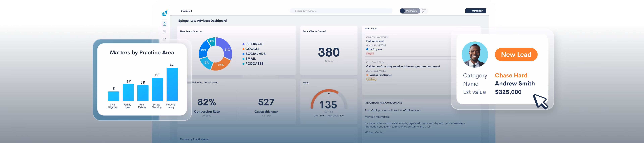
Task: Select the Dashboard breadcrumb label
Action: pos(186,11)
